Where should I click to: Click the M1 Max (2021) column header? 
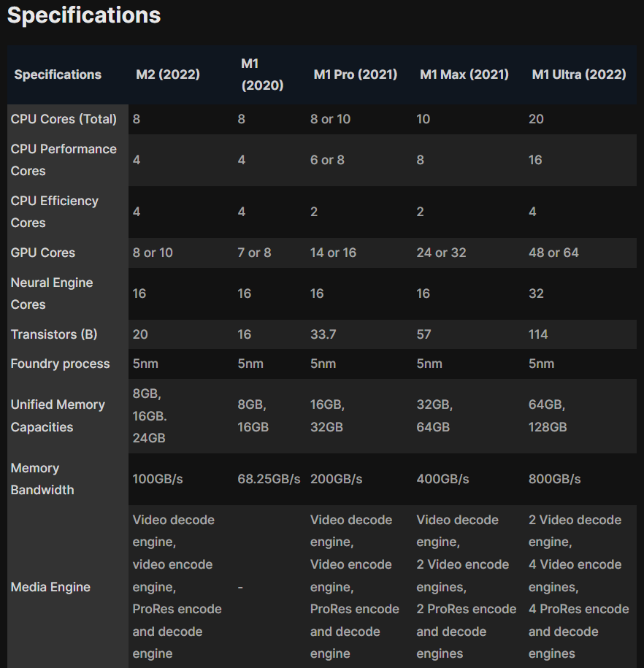(x=464, y=74)
